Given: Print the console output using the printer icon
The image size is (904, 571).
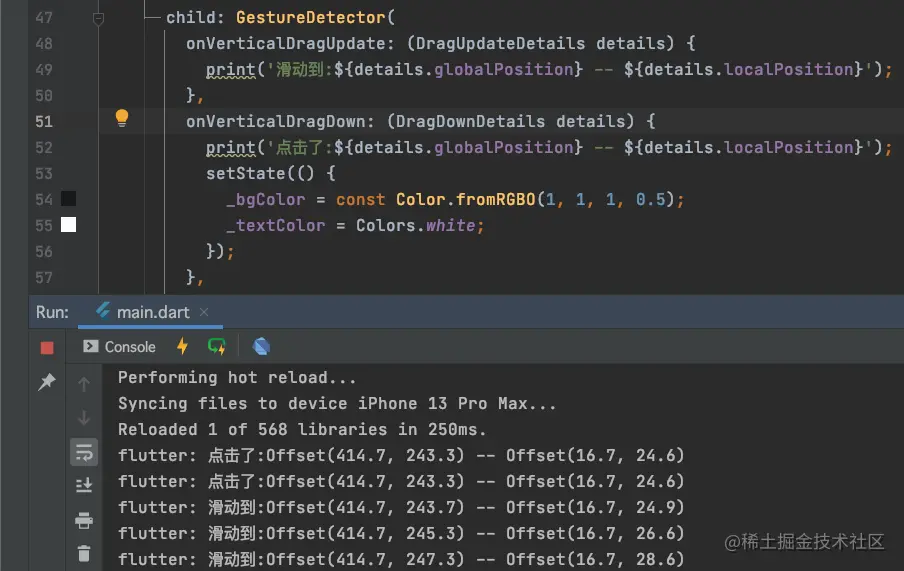Looking at the screenshot, I should (84, 520).
